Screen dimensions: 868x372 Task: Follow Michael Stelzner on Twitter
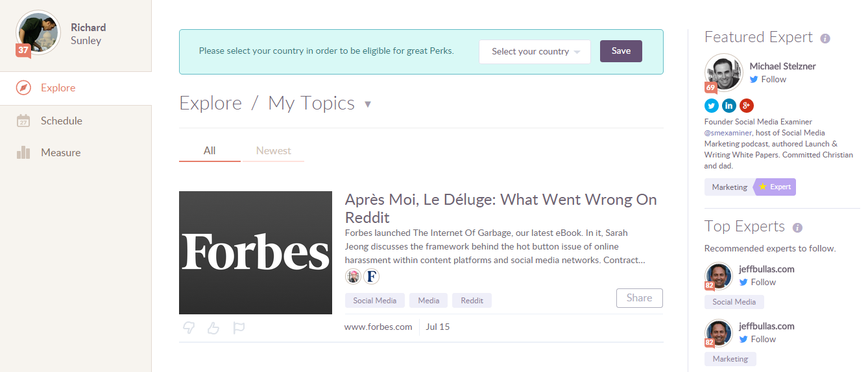[767, 79]
